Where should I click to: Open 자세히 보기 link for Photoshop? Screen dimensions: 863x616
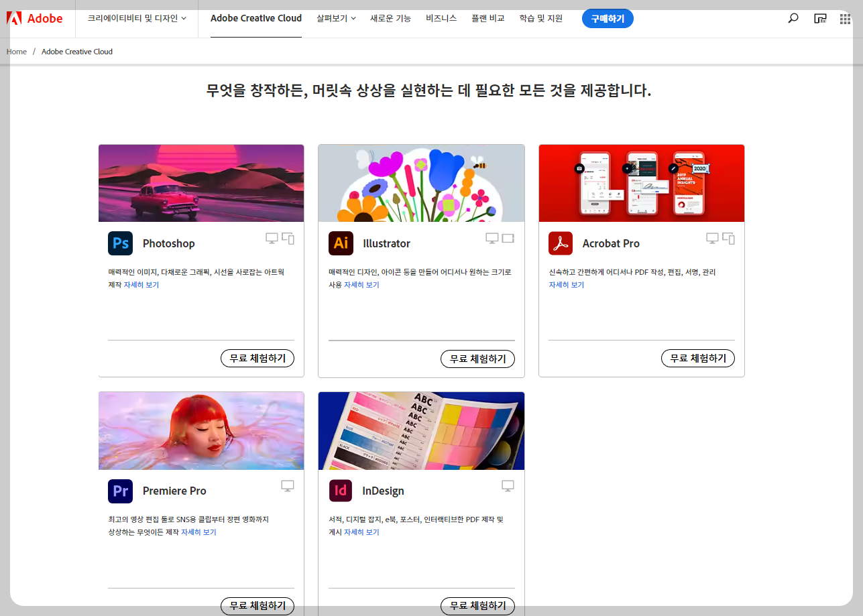click(141, 285)
